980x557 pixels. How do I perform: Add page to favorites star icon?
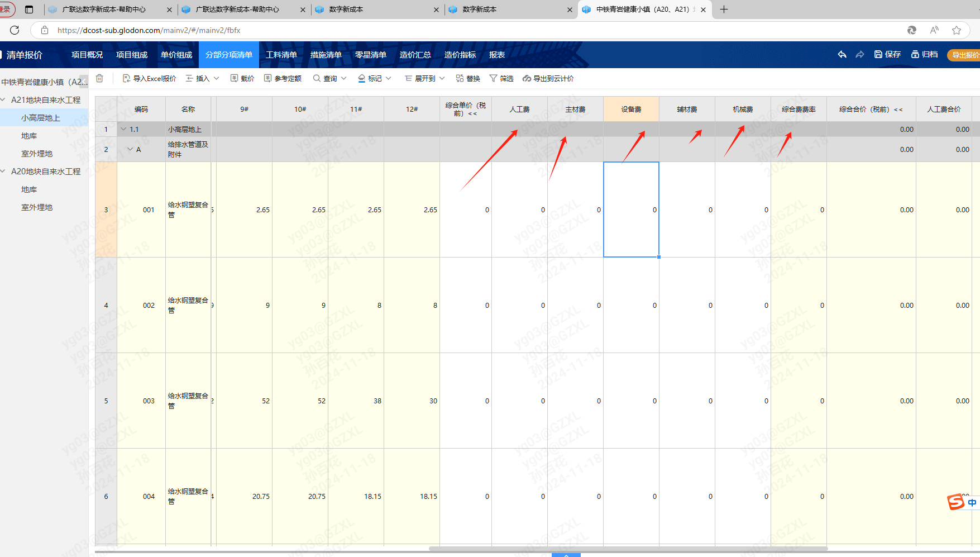point(957,30)
